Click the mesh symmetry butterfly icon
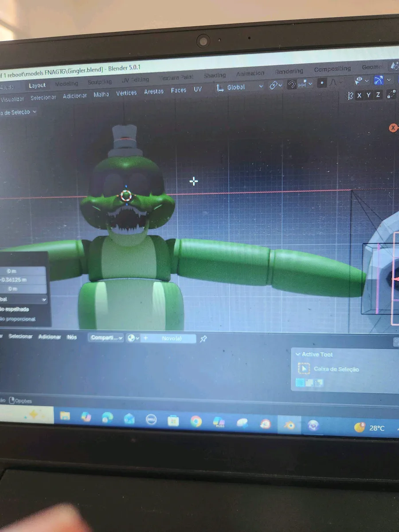The image size is (399, 532). tap(349, 96)
